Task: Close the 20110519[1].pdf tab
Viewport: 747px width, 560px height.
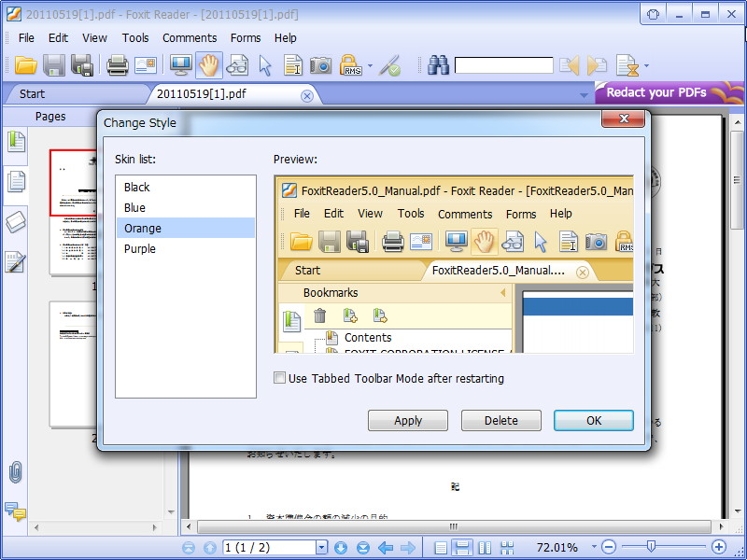Action: (x=307, y=96)
